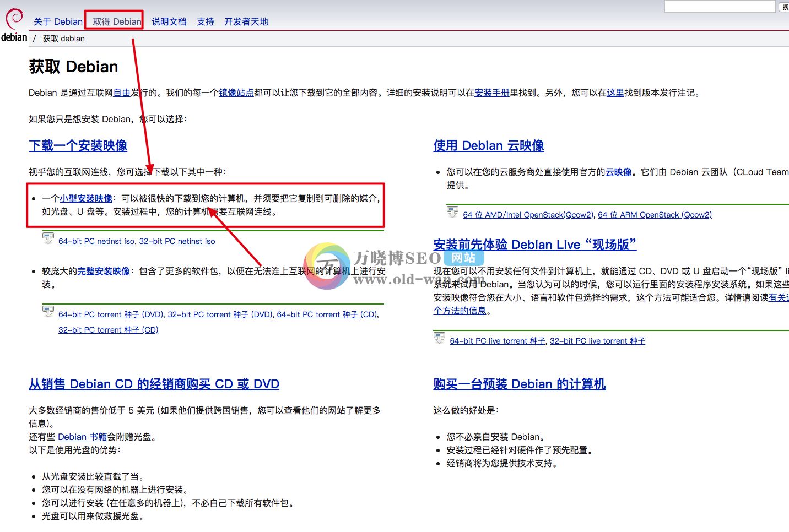The height and width of the screenshot is (532, 789).
Task: Open the 完整安装映像 link
Action: click(x=104, y=271)
